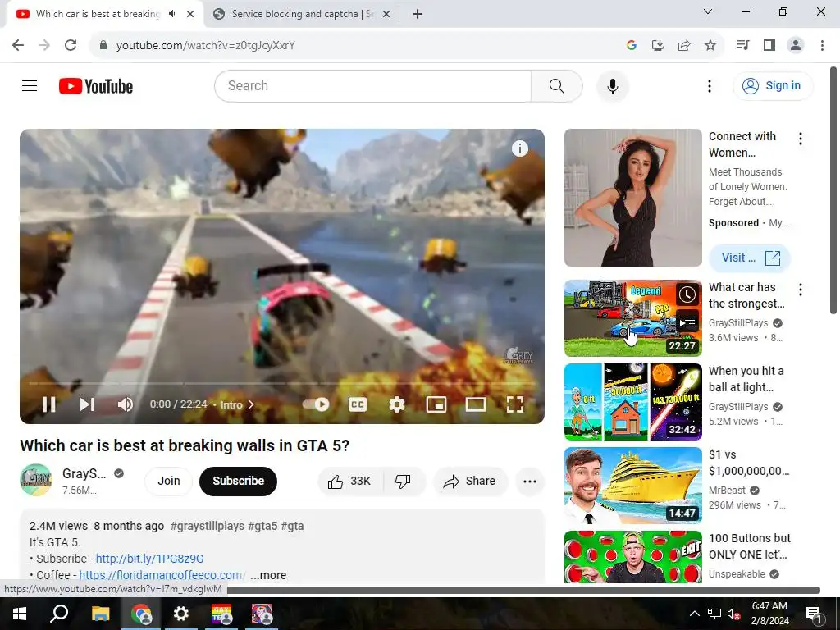The image size is (840, 630).
Task: Open bit.ly subscribe link
Action: (149, 558)
